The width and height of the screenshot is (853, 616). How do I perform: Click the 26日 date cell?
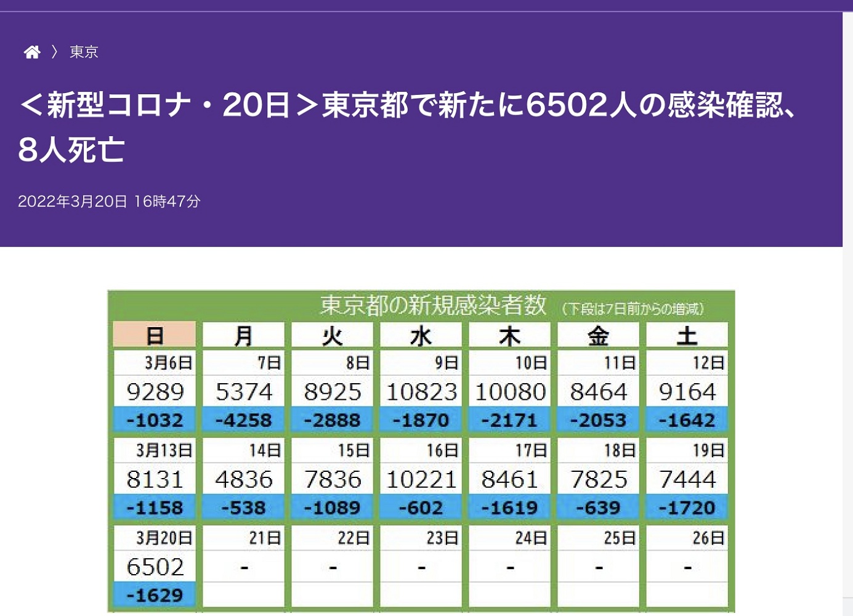pyautogui.click(x=687, y=538)
